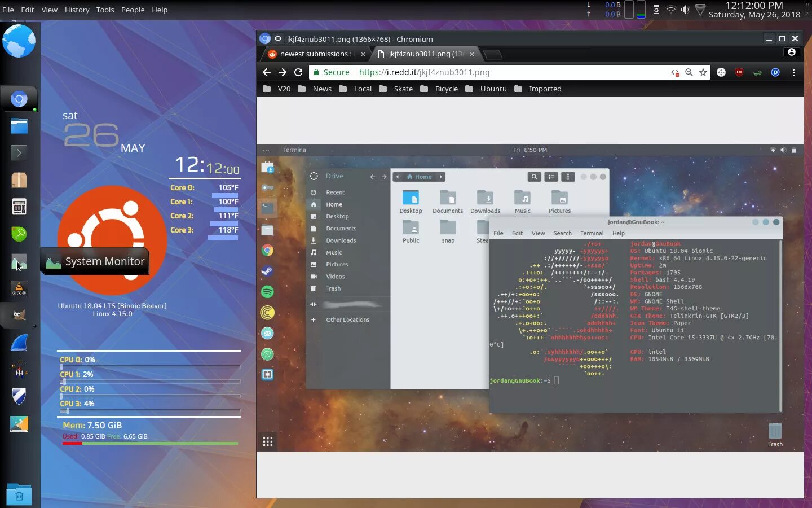The image size is (812, 508).
Task: Click the Chromium window title icon
Action: coord(265,39)
